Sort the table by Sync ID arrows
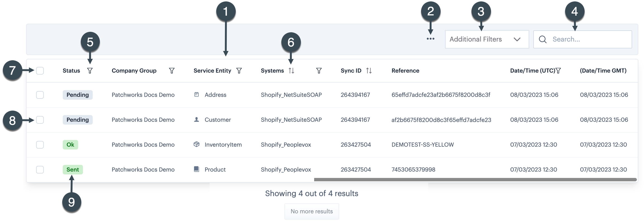The width and height of the screenshot is (644, 224). pos(369,71)
